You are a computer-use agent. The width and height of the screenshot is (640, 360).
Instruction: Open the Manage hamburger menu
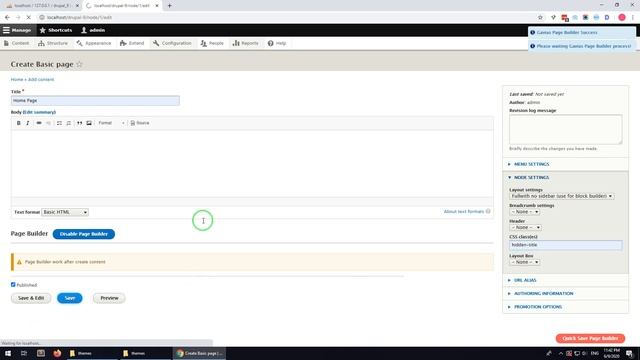[17, 30]
